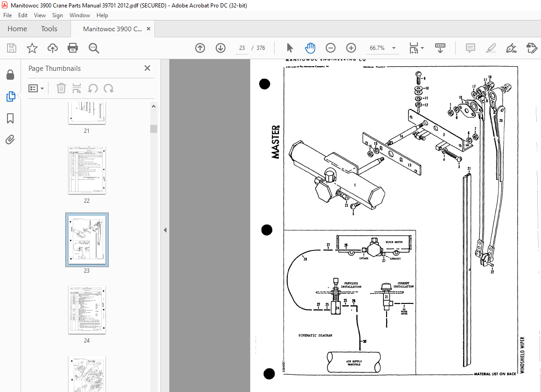Open thumbnails options dropdown menu

[36, 89]
